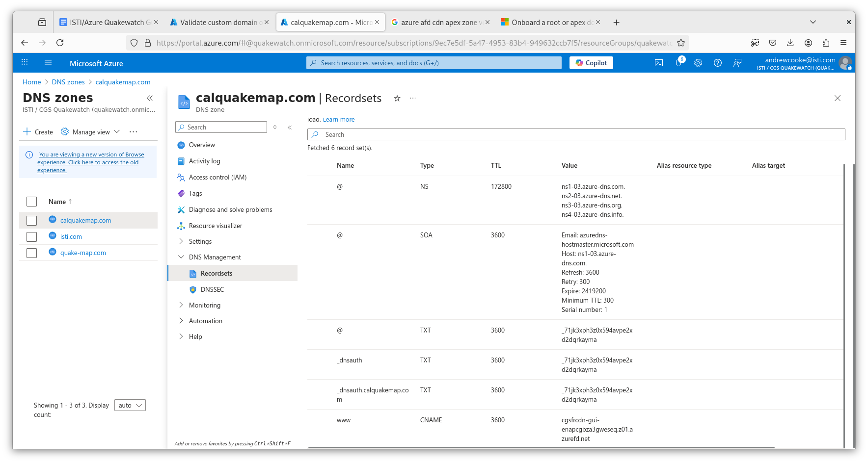Open Firefox application menu icon

(x=843, y=43)
